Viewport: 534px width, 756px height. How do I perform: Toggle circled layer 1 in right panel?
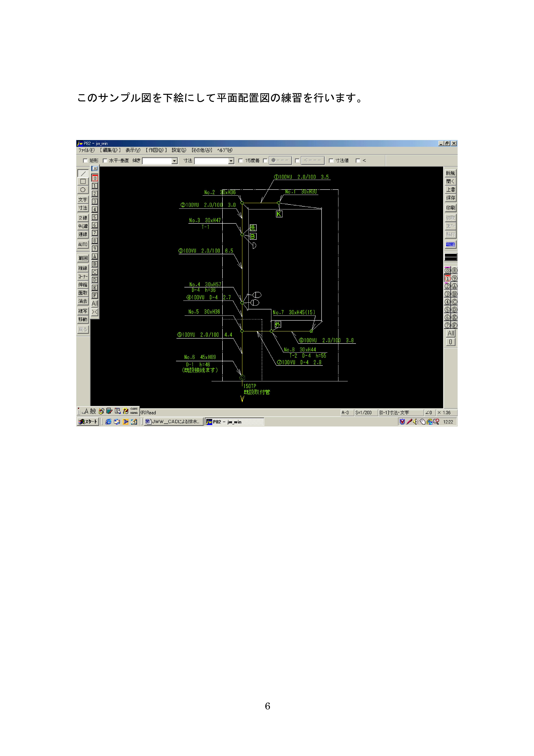coord(447,278)
